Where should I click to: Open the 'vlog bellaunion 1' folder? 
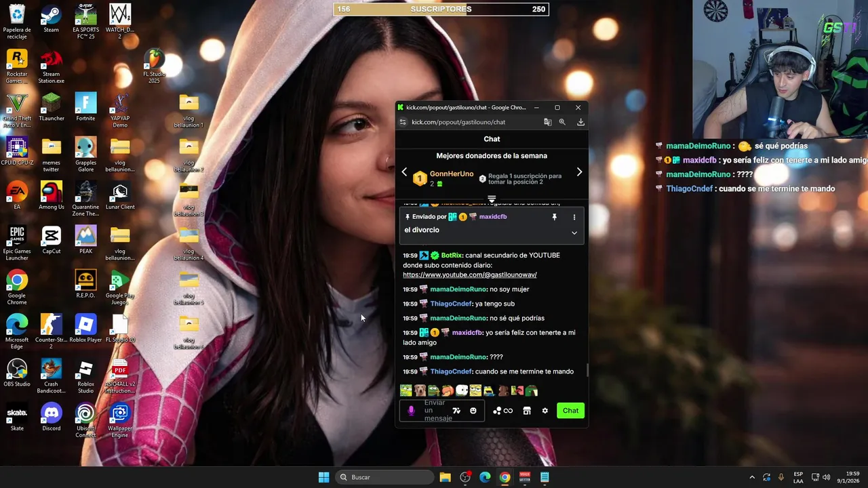coord(189,110)
